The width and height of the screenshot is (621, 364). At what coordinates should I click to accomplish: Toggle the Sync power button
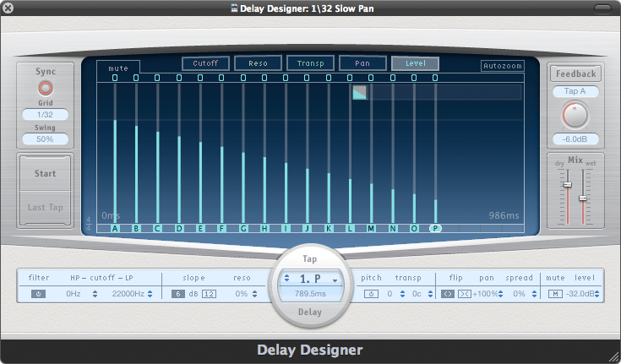pos(45,88)
